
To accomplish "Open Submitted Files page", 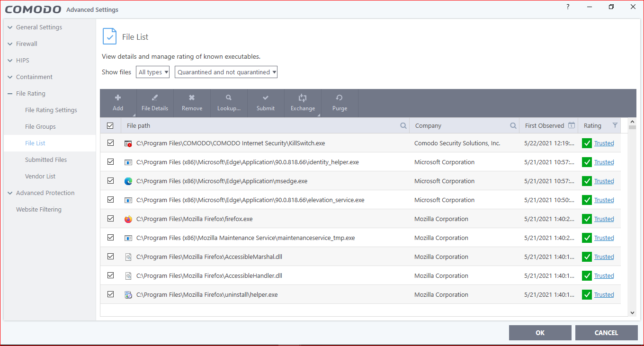I will [x=46, y=160].
